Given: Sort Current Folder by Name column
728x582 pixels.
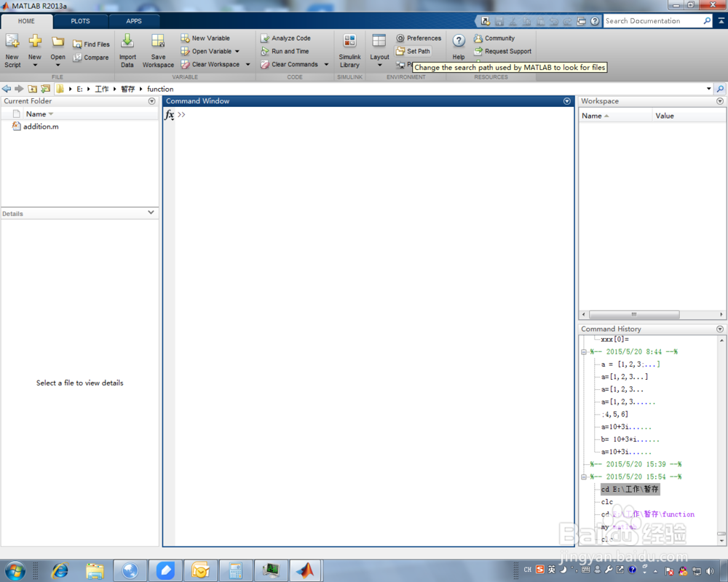Looking at the screenshot, I should click(40, 114).
